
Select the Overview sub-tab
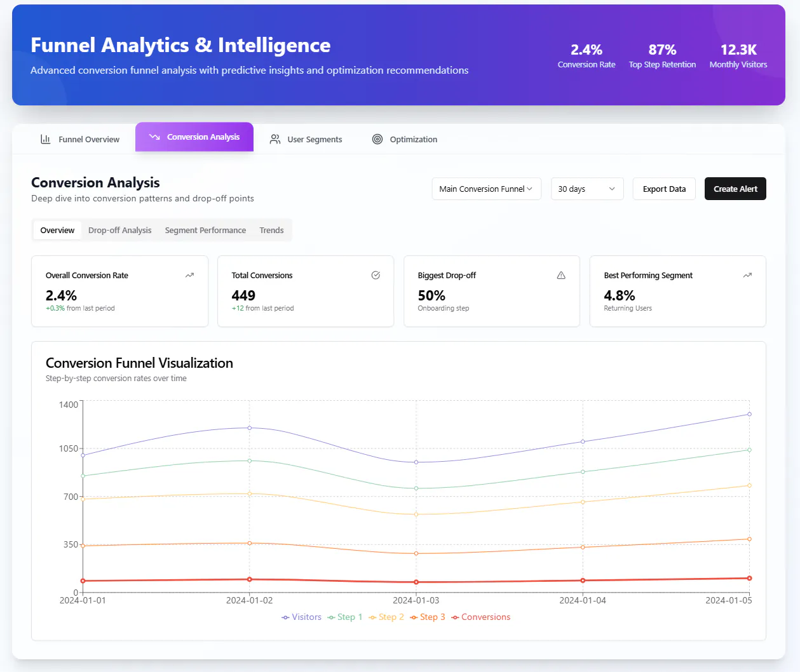pos(57,230)
